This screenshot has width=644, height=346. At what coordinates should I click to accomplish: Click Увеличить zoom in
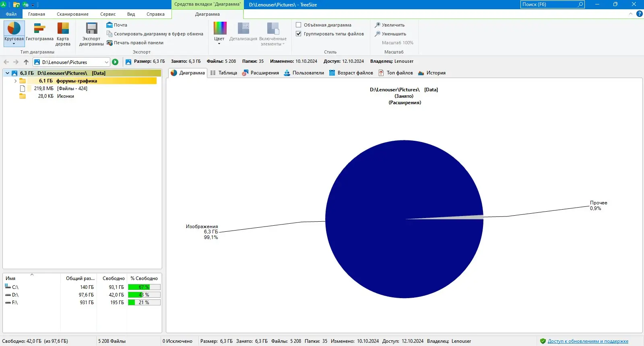(x=390, y=25)
